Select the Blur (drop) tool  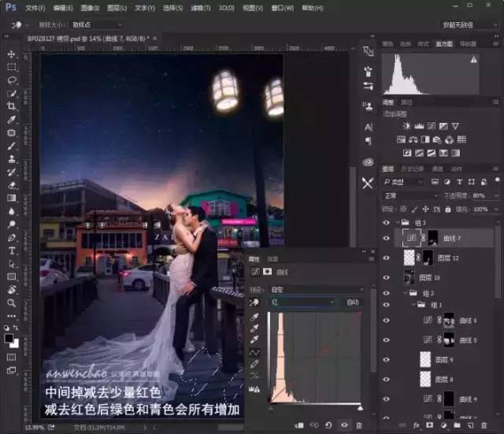point(12,211)
